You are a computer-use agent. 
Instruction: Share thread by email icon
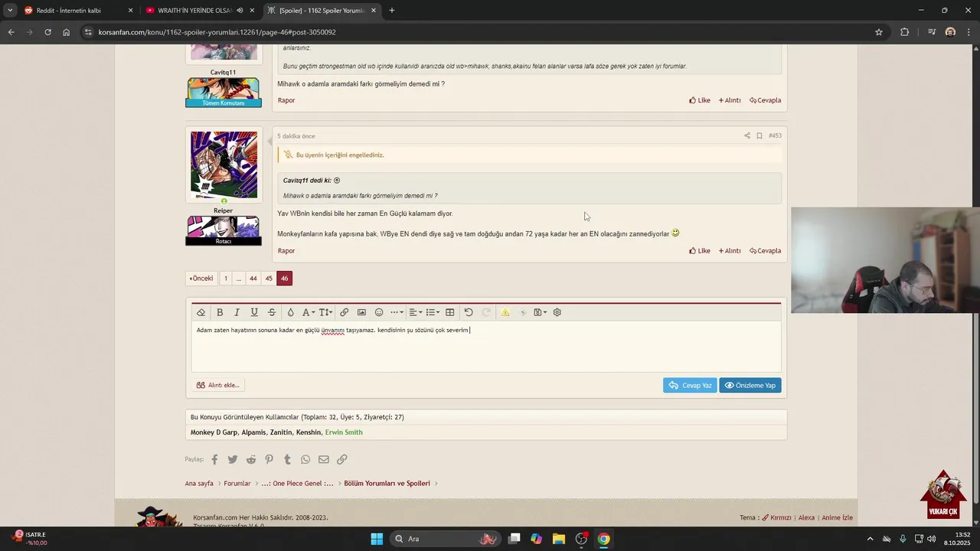click(x=324, y=459)
